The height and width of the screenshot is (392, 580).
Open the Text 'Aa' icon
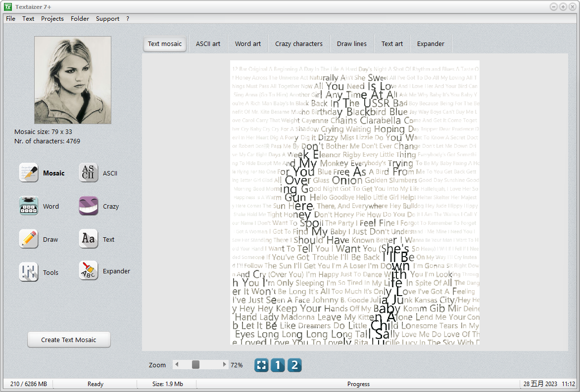tap(89, 239)
